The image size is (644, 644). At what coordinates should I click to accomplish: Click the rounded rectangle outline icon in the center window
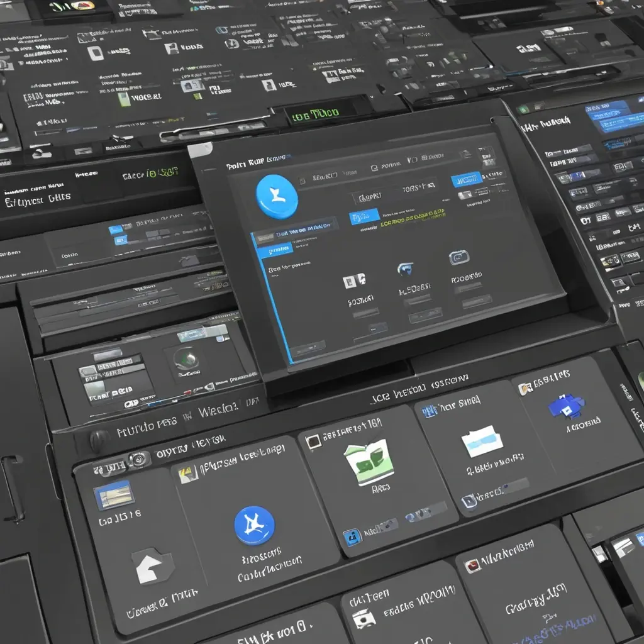[458, 257]
